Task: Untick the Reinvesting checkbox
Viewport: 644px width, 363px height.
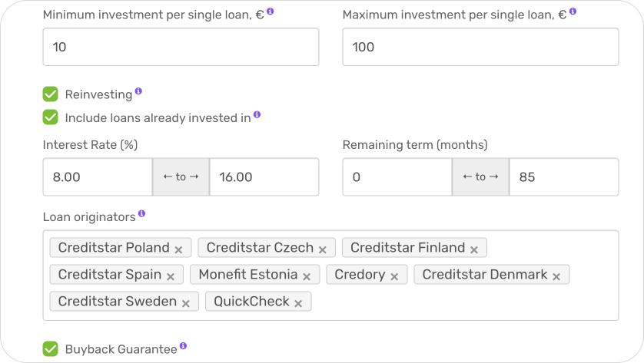Action: 51,94
